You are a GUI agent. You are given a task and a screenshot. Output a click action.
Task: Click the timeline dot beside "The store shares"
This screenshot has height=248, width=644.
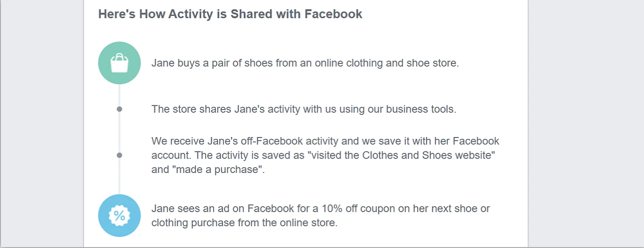pos(119,109)
